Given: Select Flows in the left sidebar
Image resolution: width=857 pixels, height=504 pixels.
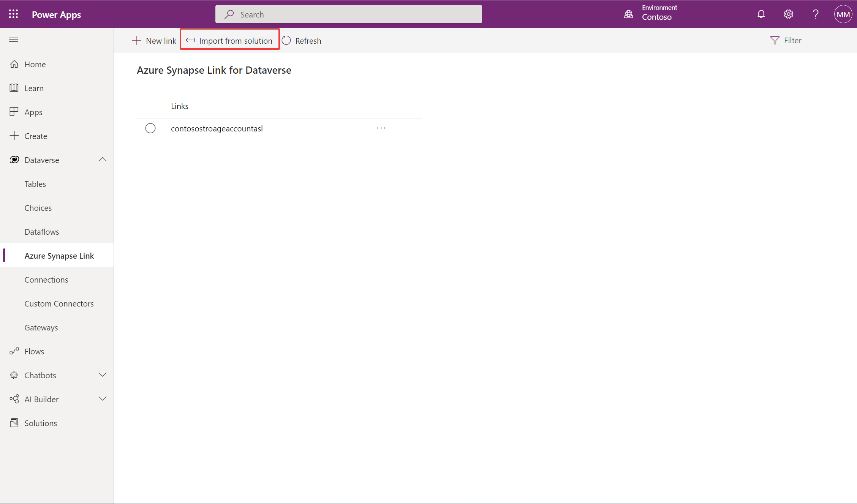Looking at the screenshot, I should click(x=33, y=351).
